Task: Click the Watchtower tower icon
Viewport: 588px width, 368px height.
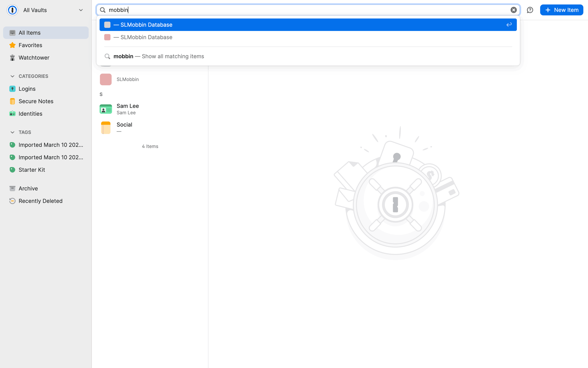Action: [x=12, y=58]
